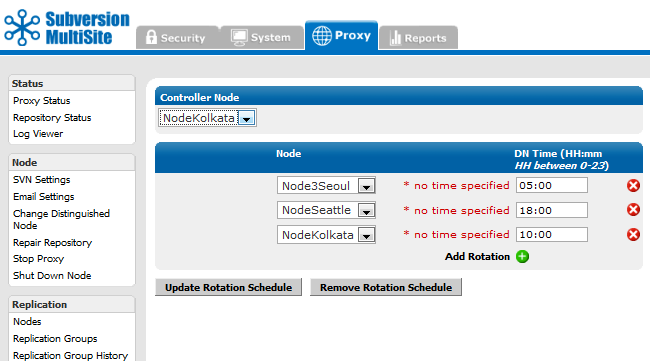The height and width of the screenshot is (361, 650).
Task: Click Repair Repository link
Action: pyautogui.click(x=52, y=242)
